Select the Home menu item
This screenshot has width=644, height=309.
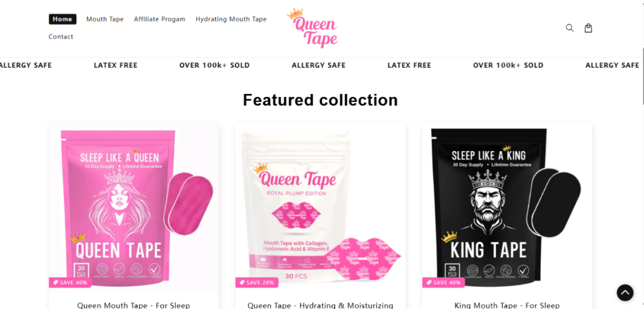[x=63, y=19]
